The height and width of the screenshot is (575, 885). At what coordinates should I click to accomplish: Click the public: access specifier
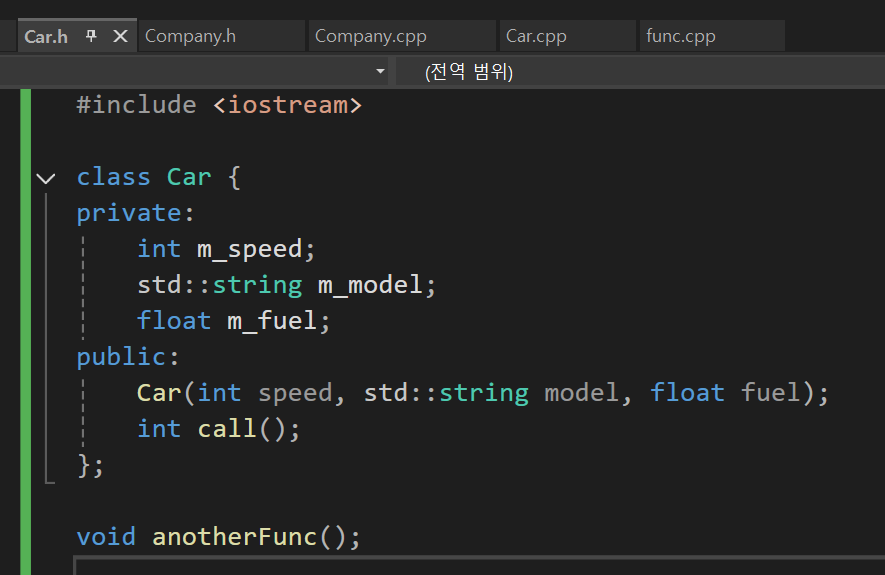click(128, 357)
